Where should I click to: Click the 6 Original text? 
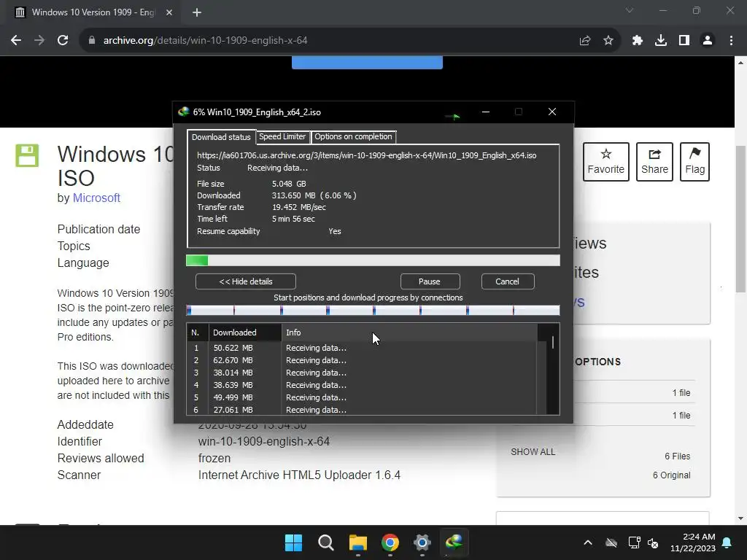tap(672, 475)
